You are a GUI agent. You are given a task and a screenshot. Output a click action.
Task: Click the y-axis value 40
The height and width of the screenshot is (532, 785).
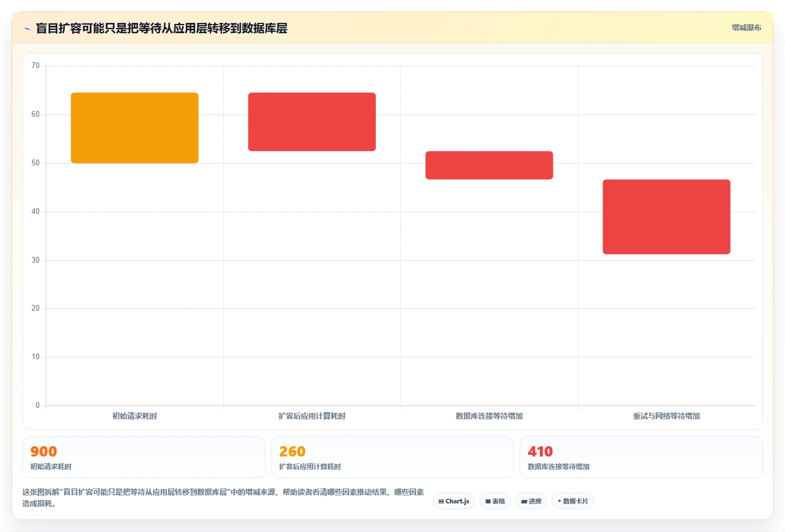coord(35,212)
